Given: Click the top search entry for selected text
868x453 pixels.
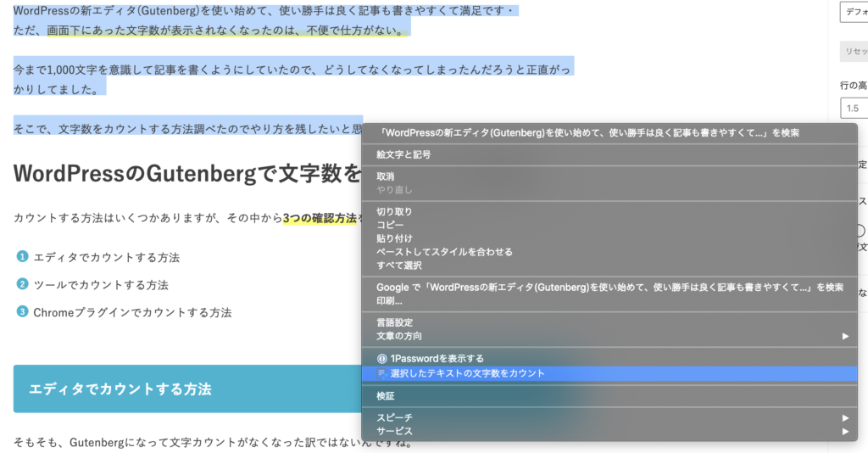Looking at the screenshot, I should coord(609,133).
